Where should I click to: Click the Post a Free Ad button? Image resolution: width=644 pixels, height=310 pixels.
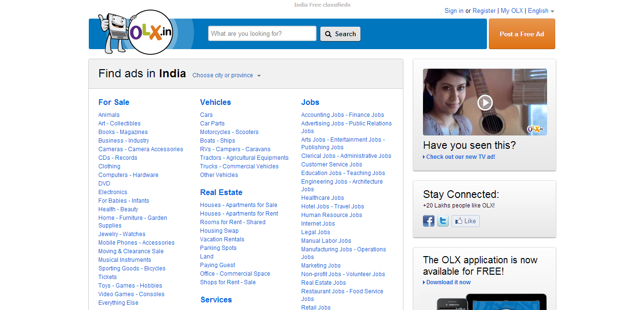click(522, 34)
